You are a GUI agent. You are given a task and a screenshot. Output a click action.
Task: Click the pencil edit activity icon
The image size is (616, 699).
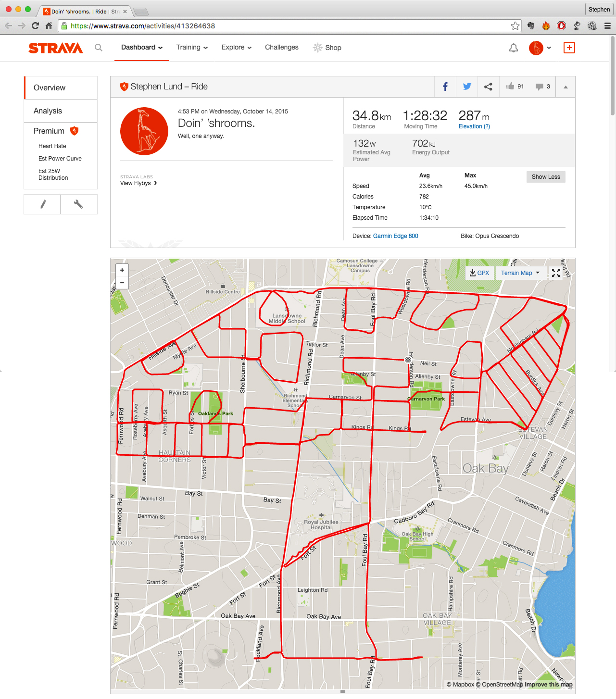click(43, 204)
